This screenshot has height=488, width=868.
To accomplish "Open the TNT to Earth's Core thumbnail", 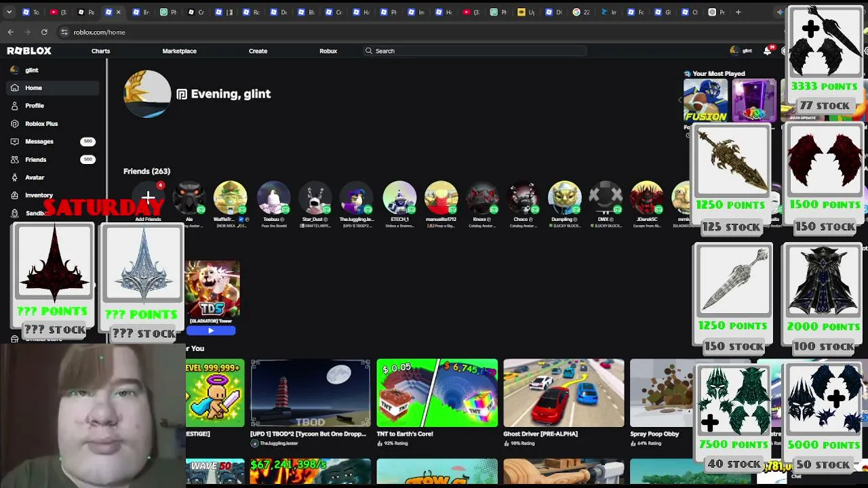I will click(437, 393).
